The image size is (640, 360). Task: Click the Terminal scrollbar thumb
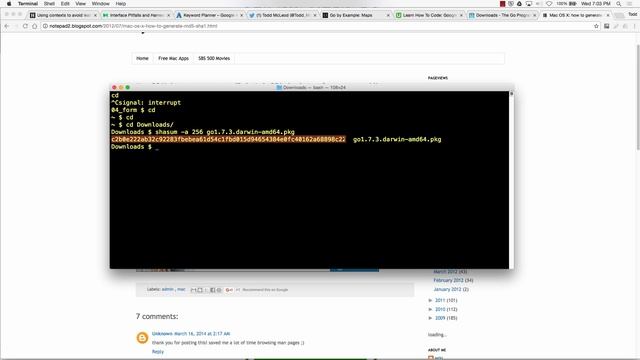pyautogui.click(x=511, y=94)
